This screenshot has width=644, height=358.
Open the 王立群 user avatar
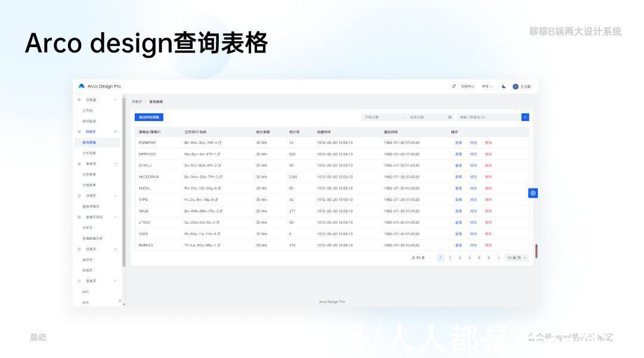pyautogui.click(x=515, y=87)
